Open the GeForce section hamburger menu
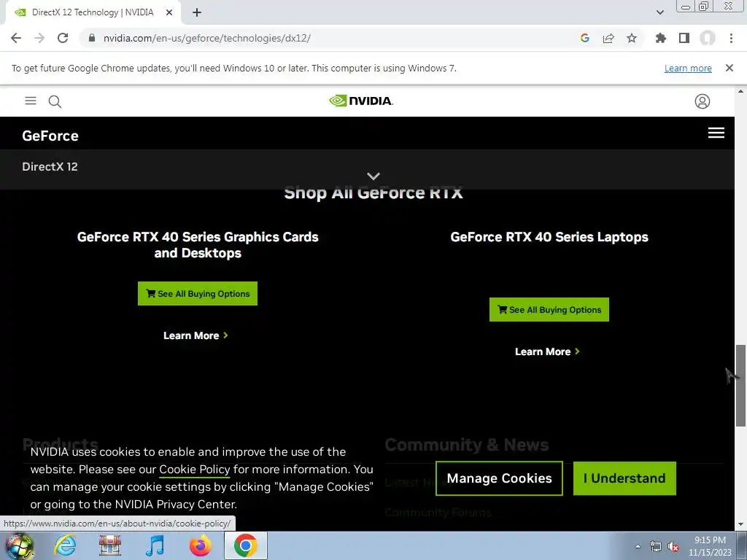This screenshot has height=560, width=747. [716, 133]
